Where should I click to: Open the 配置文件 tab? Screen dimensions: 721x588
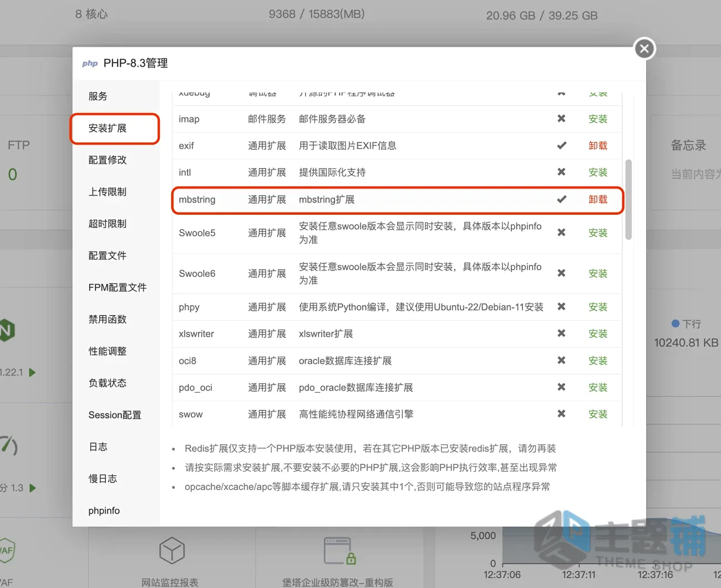click(108, 256)
